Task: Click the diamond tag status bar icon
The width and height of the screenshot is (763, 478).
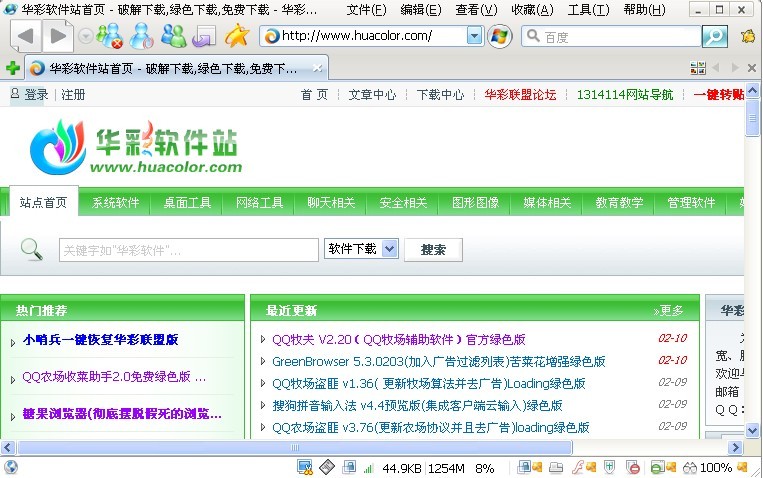Action: [x=327, y=467]
